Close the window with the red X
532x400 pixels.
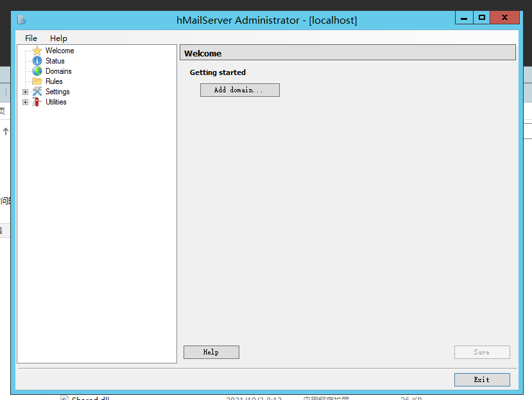click(504, 18)
